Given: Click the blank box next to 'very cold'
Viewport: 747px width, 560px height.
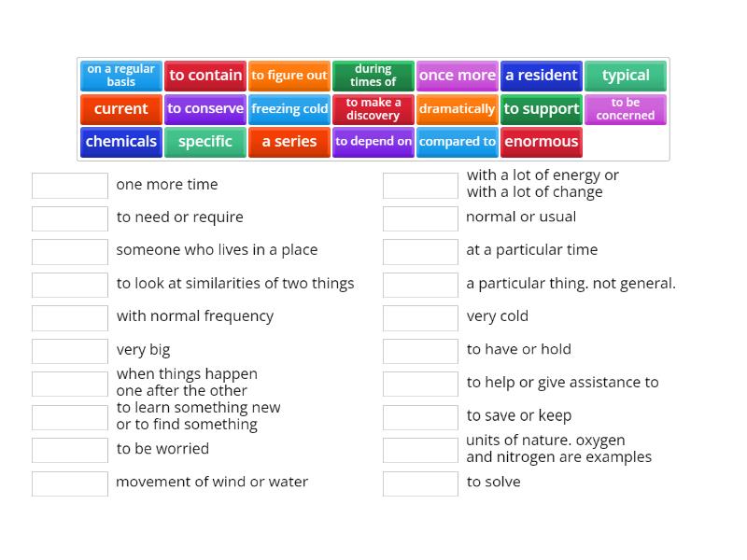Looking at the screenshot, I should click(x=420, y=317).
